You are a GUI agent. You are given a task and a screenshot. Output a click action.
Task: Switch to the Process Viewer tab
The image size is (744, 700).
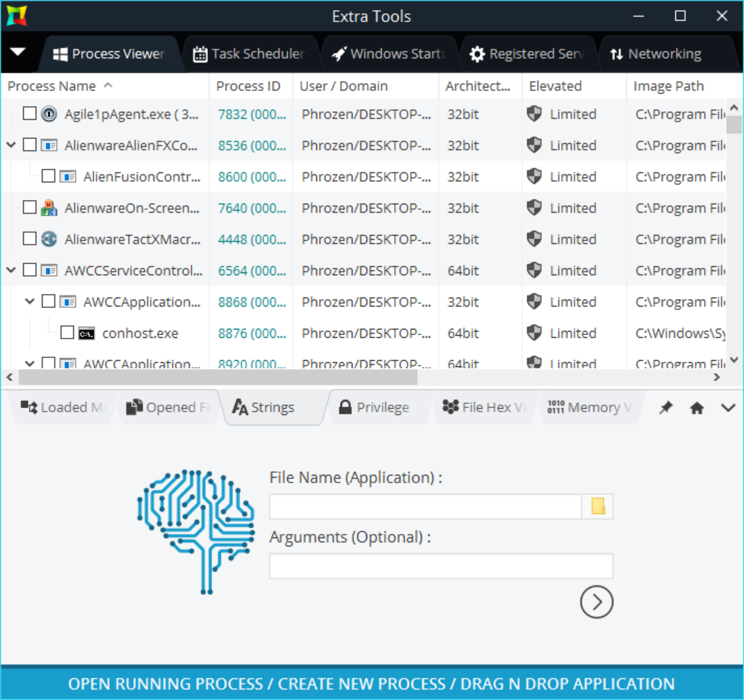coord(108,54)
